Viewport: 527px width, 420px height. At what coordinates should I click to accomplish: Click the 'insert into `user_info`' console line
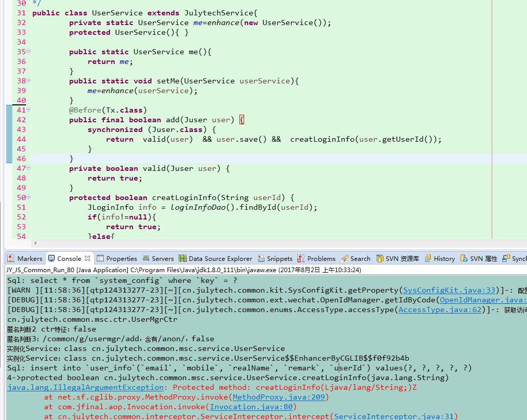tap(239, 368)
